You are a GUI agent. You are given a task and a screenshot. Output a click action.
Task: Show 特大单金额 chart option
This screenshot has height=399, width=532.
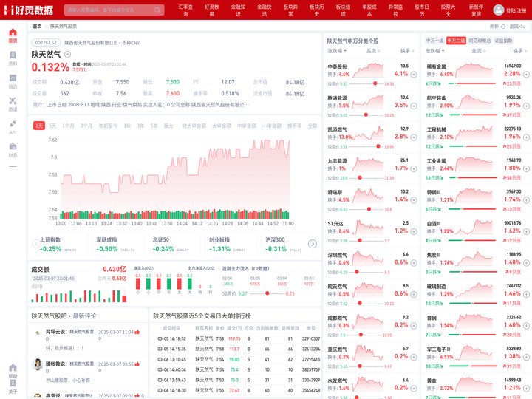pos(194,126)
